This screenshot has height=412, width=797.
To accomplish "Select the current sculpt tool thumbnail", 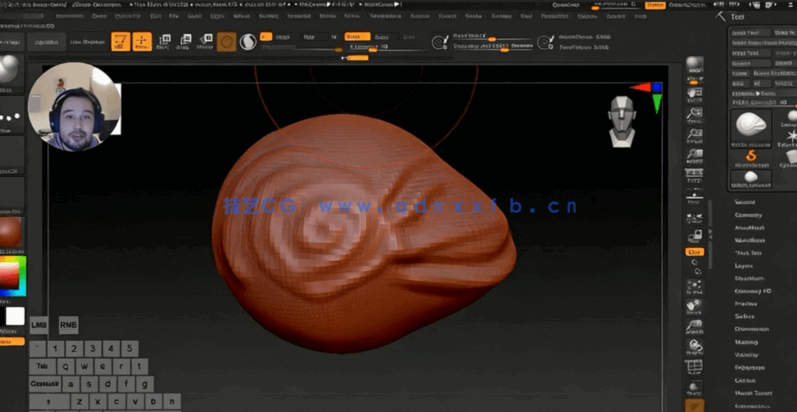I will [751, 128].
